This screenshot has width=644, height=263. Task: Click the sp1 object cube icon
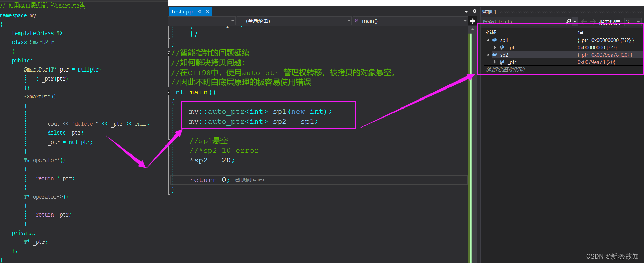click(x=494, y=40)
